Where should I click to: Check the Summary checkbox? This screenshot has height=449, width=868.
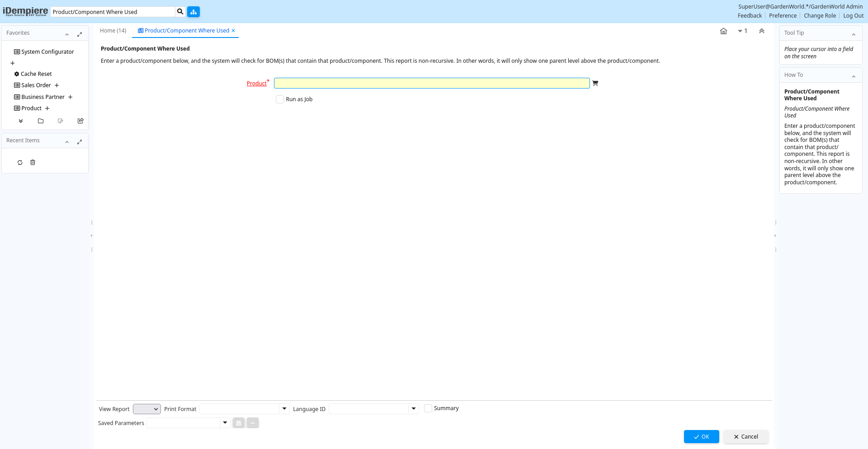tap(428, 408)
